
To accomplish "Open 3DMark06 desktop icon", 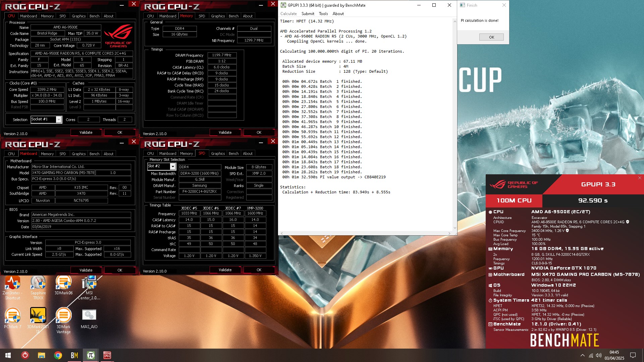I will (64, 285).
